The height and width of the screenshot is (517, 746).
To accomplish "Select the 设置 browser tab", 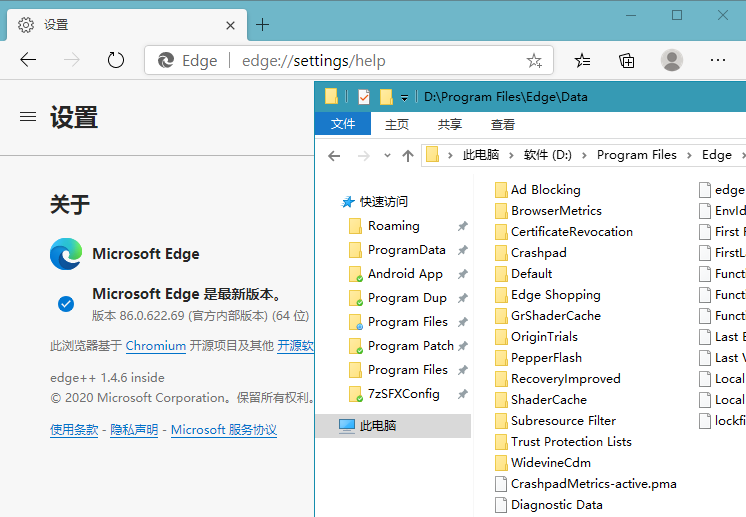I will (x=127, y=25).
